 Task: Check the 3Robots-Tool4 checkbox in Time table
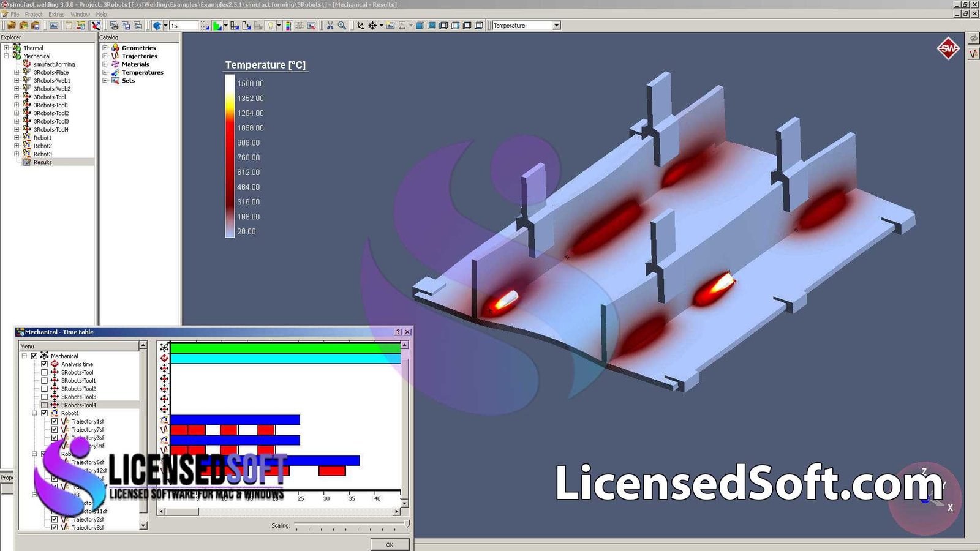coord(44,405)
